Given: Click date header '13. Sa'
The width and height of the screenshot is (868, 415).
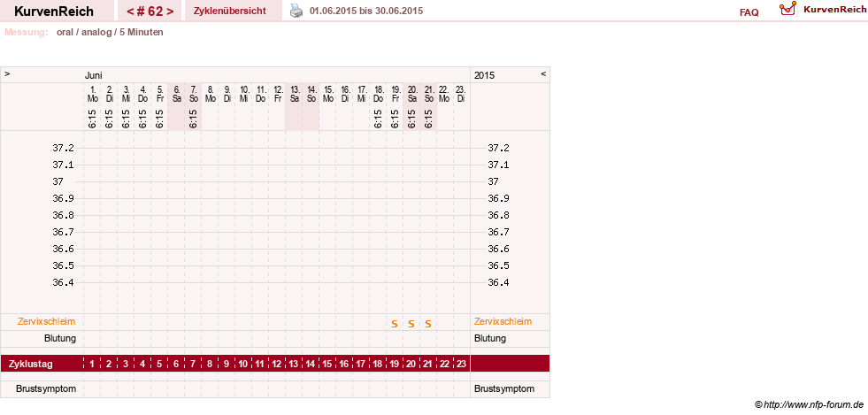Looking at the screenshot, I should pyautogui.click(x=295, y=94).
